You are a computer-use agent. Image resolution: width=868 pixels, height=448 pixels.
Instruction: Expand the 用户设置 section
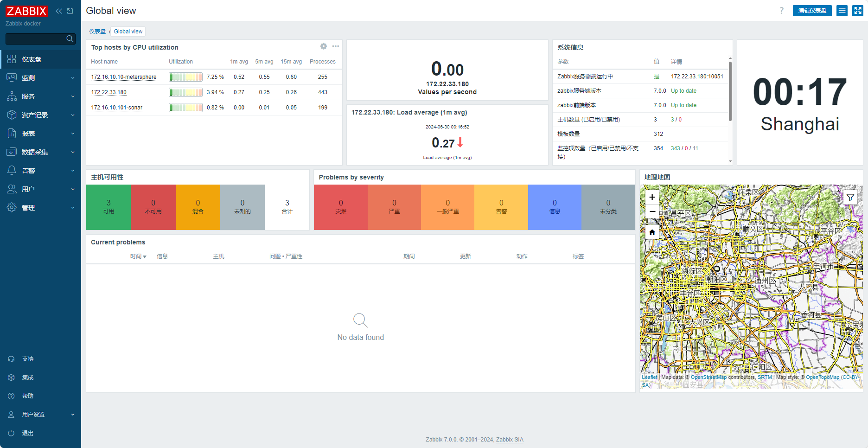point(73,414)
